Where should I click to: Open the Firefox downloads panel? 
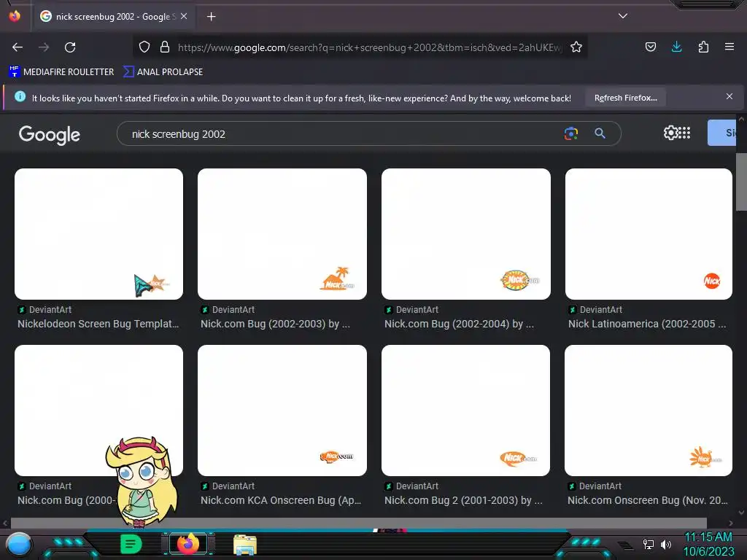[676, 47]
